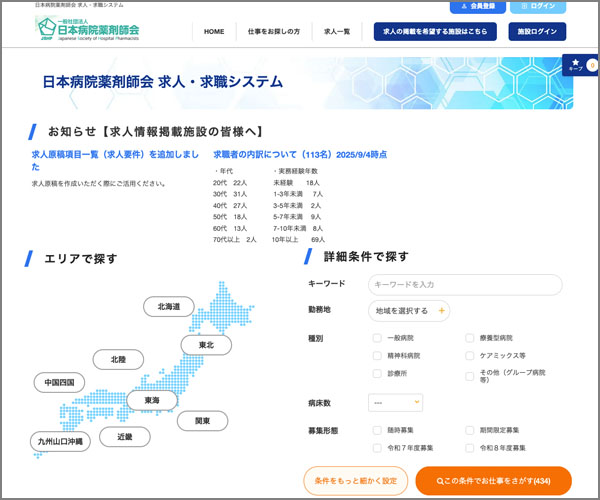Pick the 中国四国 map region label
The width and height of the screenshot is (600, 500).
tap(59, 382)
